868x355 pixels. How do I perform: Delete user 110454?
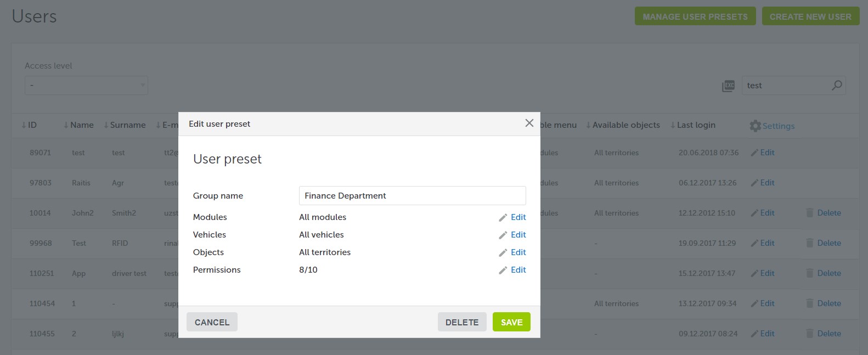[828, 303]
